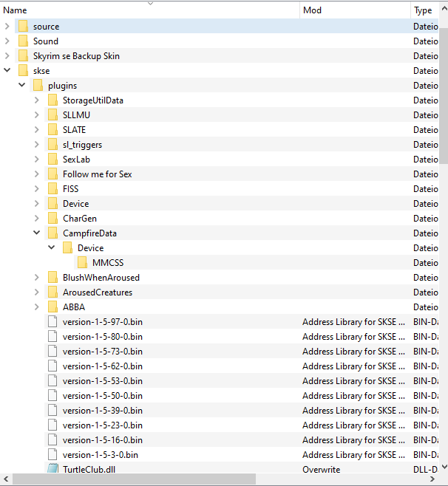Collapse the skse folder

pyautogui.click(x=7, y=70)
